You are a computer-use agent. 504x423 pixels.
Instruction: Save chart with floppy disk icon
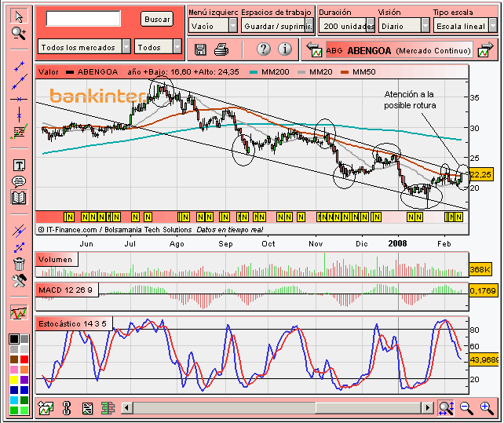[200, 49]
